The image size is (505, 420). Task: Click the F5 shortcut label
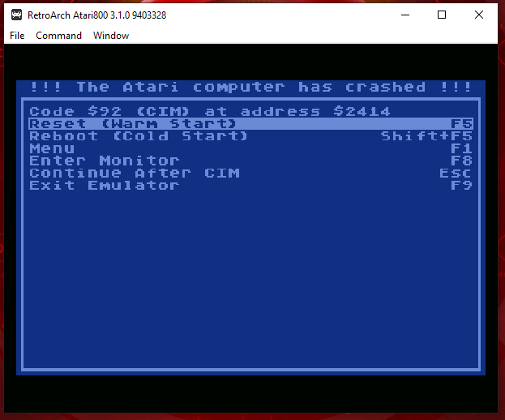tap(461, 124)
